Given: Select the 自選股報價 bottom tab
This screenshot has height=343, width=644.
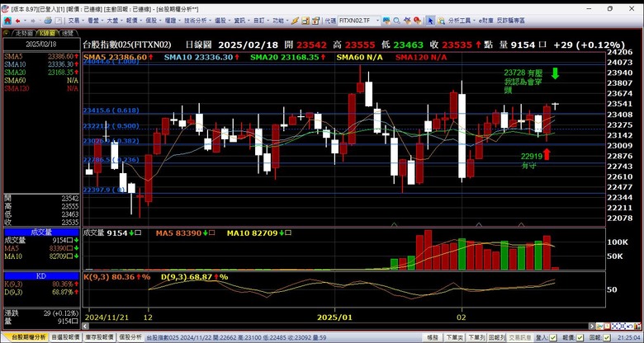Looking at the screenshot, I should pos(65,337).
